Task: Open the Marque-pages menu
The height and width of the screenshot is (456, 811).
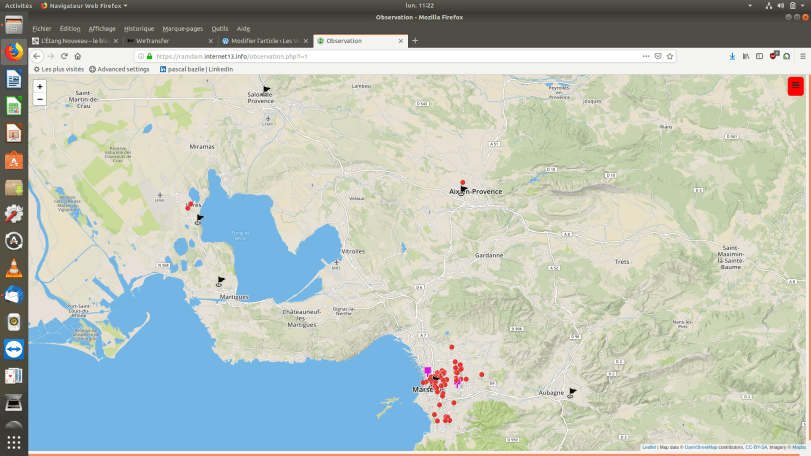Action: tap(183, 29)
